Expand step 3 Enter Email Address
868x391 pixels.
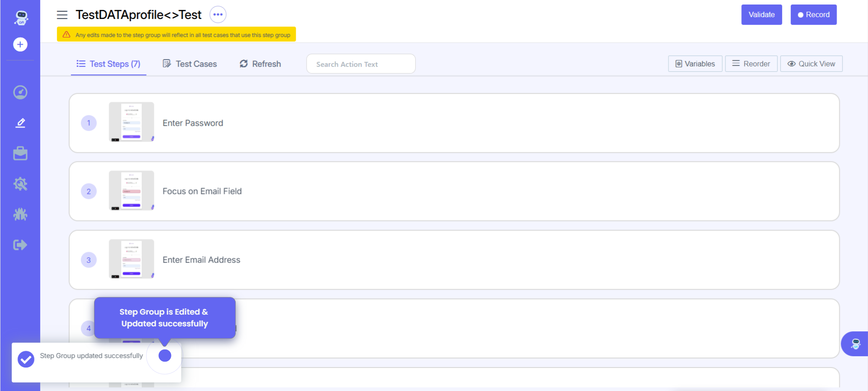point(201,260)
